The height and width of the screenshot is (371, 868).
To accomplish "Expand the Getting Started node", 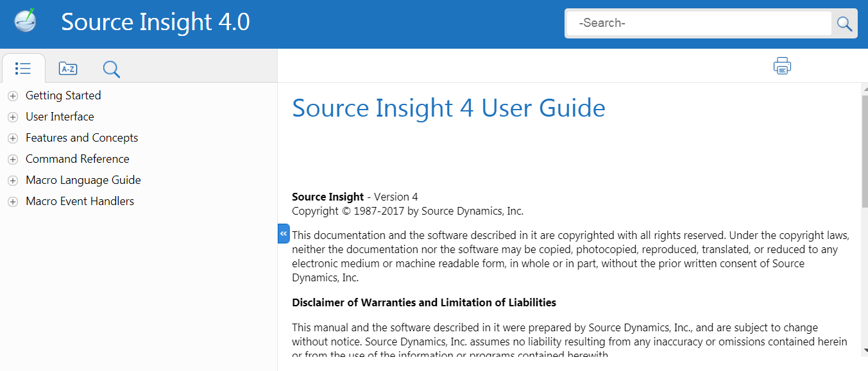I will point(12,96).
